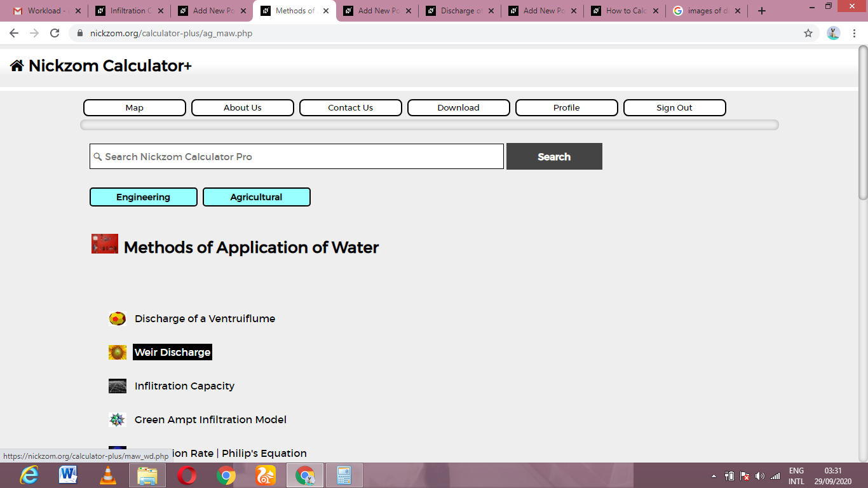Viewport: 868px width, 488px height.
Task: Close the Workload Gmail tab
Action: pyautogui.click(x=78, y=11)
